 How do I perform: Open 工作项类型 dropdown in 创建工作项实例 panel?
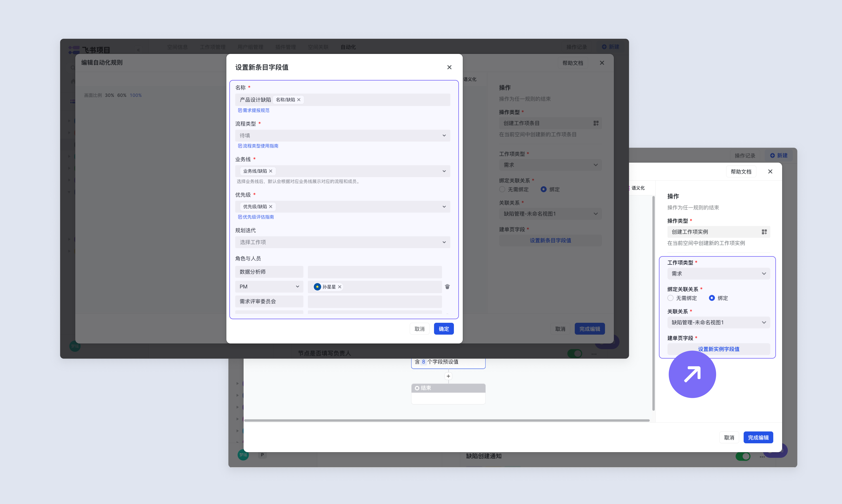click(718, 273)
